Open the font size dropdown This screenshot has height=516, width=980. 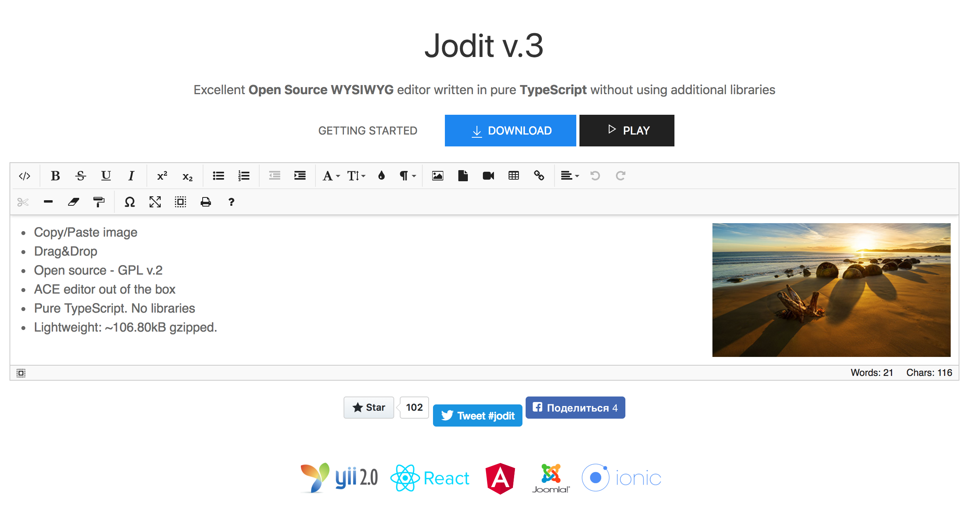pos(356,176)
